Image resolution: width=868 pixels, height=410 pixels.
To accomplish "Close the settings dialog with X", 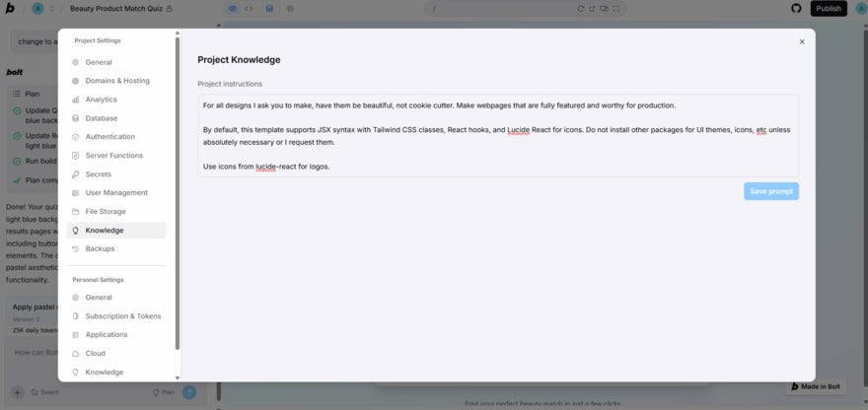I will 802,42.
